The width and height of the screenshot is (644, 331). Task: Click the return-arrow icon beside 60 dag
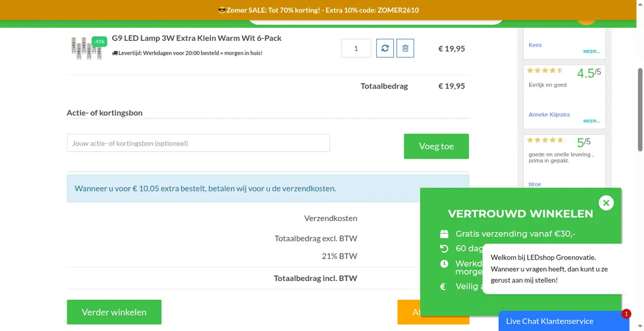click(444, 248)
